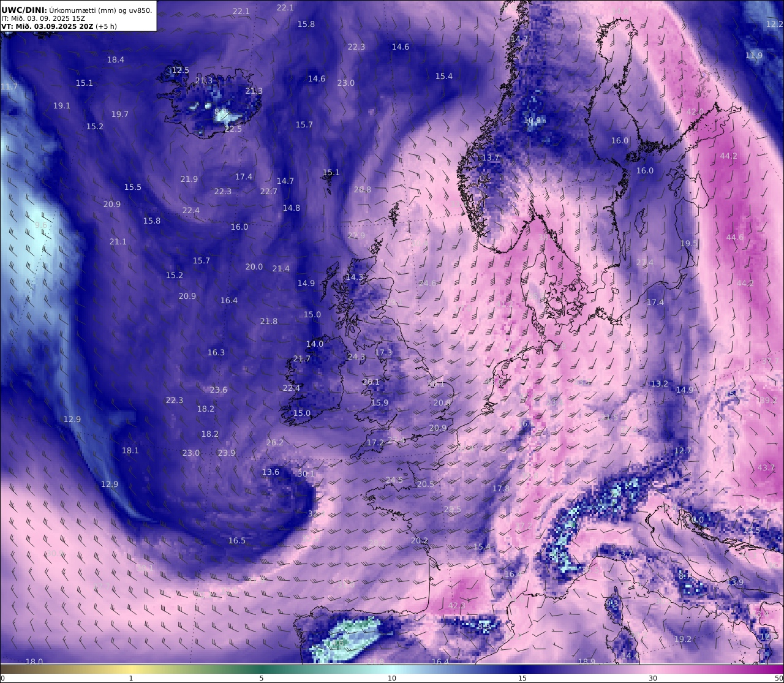Click the 15 tick label on color scale
Screen dimensions: 784x683
click(522, 678)
